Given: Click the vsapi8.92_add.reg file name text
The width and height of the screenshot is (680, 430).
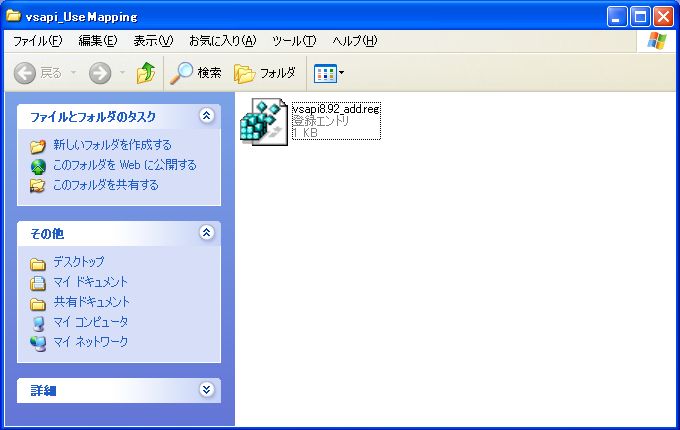Looking at the screenshot, I should pos(336,108).
